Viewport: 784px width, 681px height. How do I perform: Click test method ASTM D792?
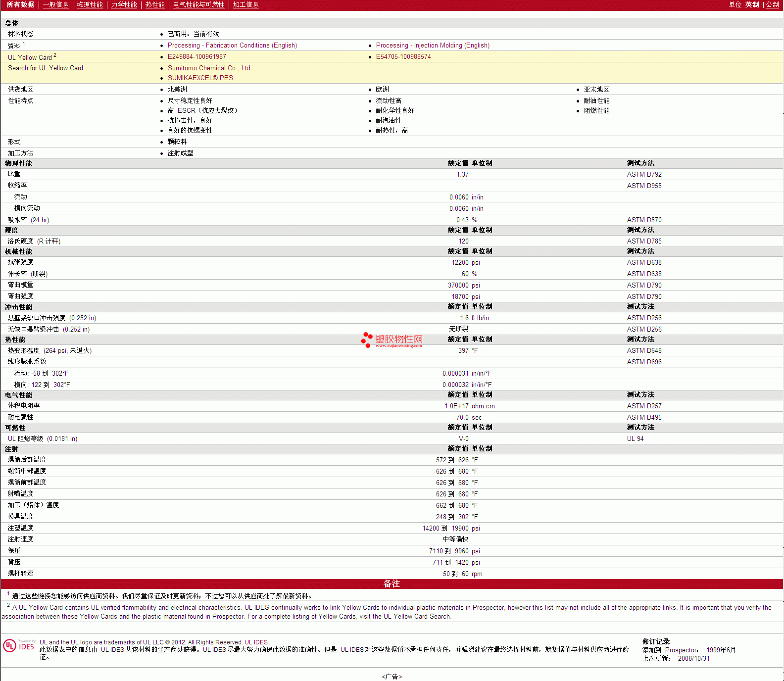click(x=644, y=174)
